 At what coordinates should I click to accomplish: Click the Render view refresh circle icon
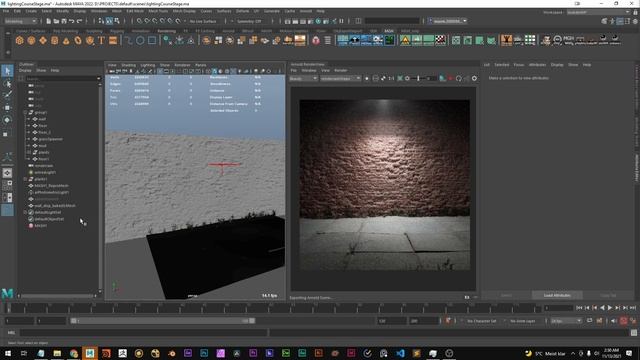coord(459,78)
